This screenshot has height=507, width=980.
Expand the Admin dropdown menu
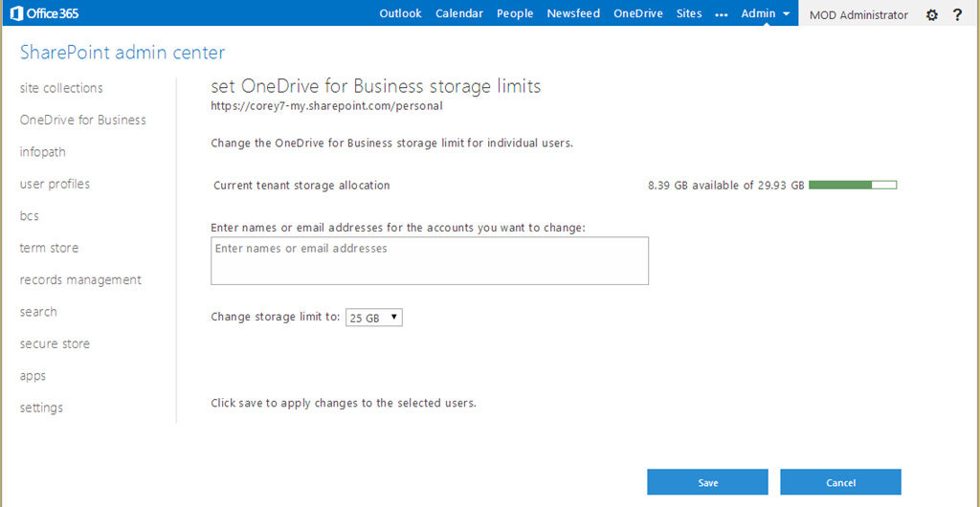coord(766,13)
